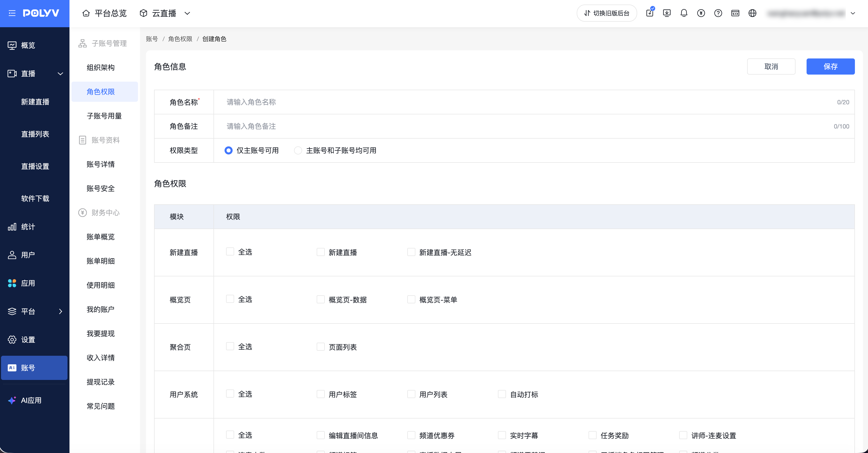Open the 云直播 product dropdown arrow
The image size is (868, 453).
point(187,14)
